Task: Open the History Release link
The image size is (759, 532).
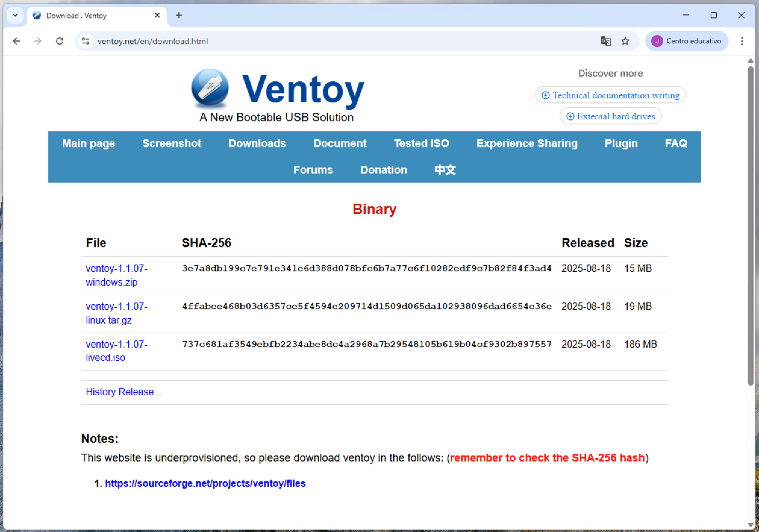Action: [x=125, y=392]
